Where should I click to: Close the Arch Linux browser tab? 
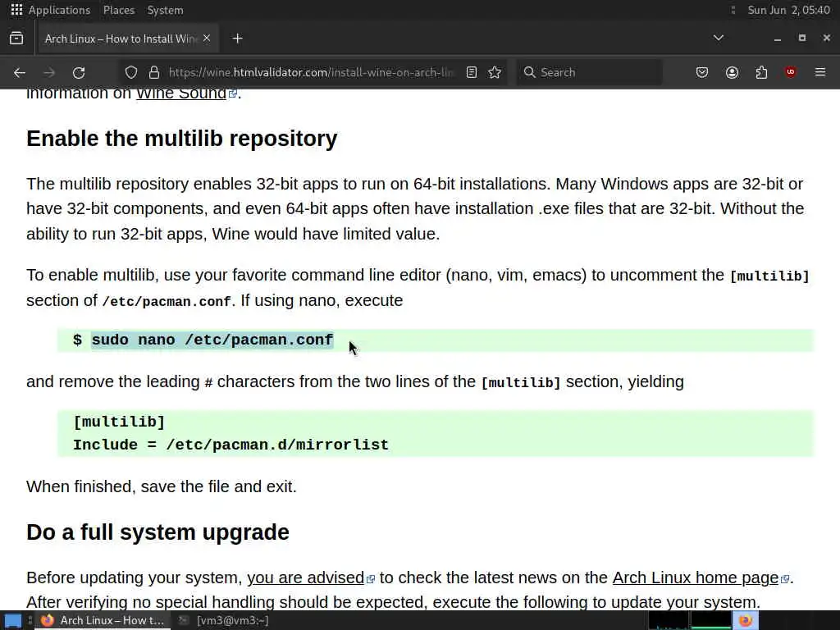pos(207,38)
